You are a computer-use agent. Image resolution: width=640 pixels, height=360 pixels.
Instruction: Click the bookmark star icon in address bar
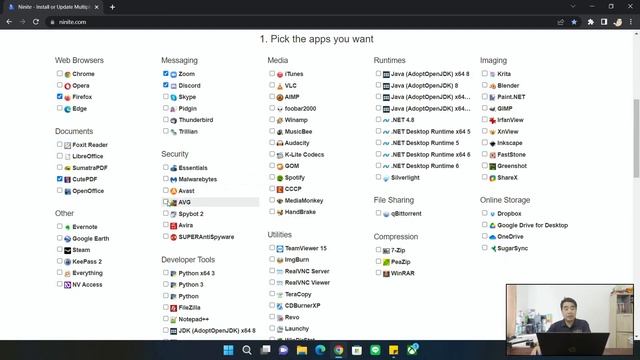coord(574,22)
